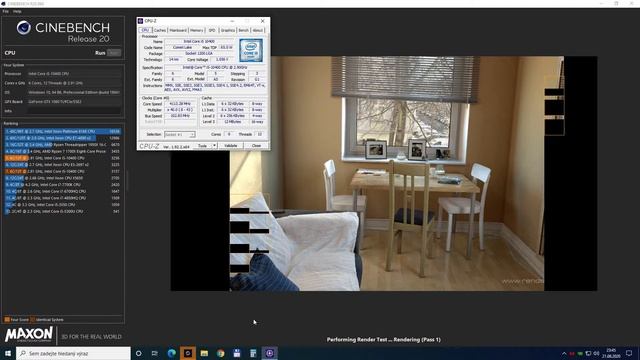Open the Selection socket dropdown in CPU-Z

(180, 134)
